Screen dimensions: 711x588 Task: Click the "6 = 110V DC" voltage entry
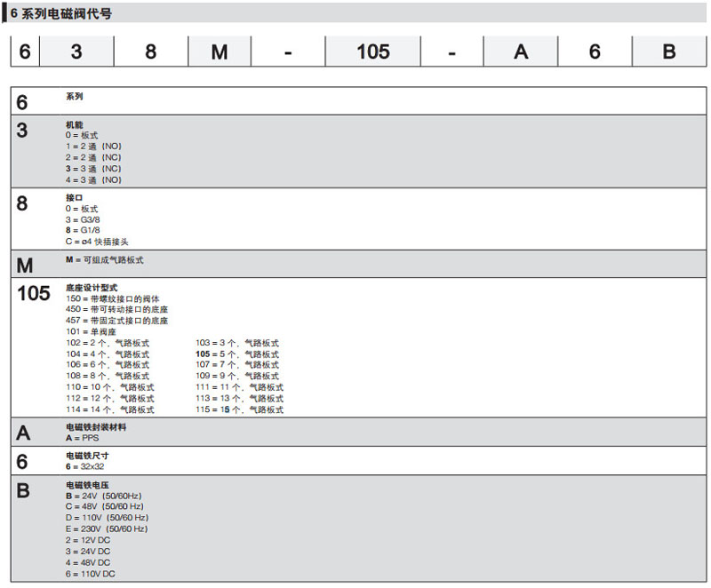click(x=90, y=574)
